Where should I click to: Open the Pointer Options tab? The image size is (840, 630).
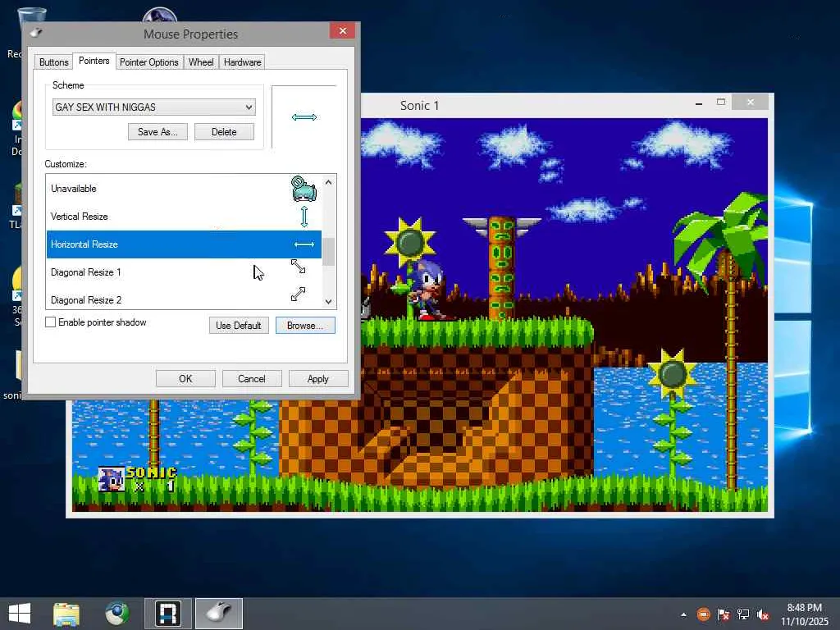point(149,62)
